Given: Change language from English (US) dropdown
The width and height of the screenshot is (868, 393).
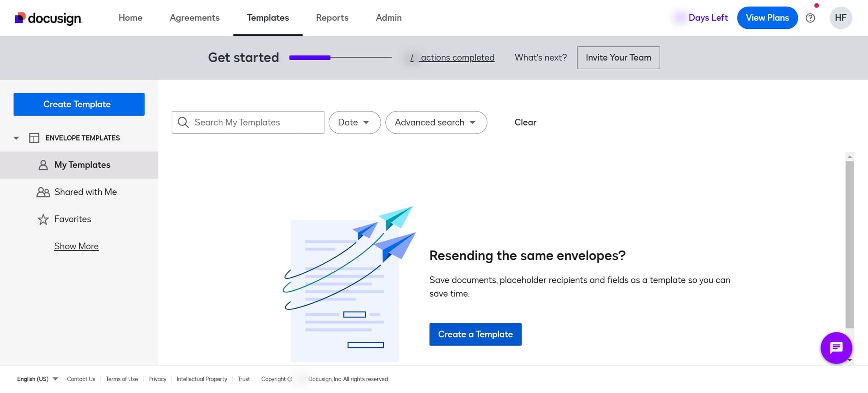Looking at the screenshot, I should [37, 379].
